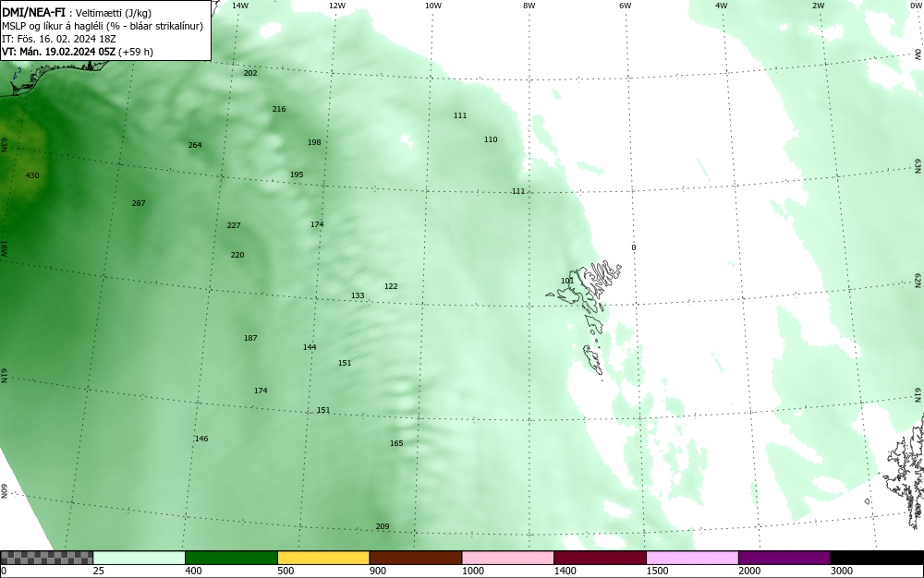Click the map value '430'

click(32, 175)
